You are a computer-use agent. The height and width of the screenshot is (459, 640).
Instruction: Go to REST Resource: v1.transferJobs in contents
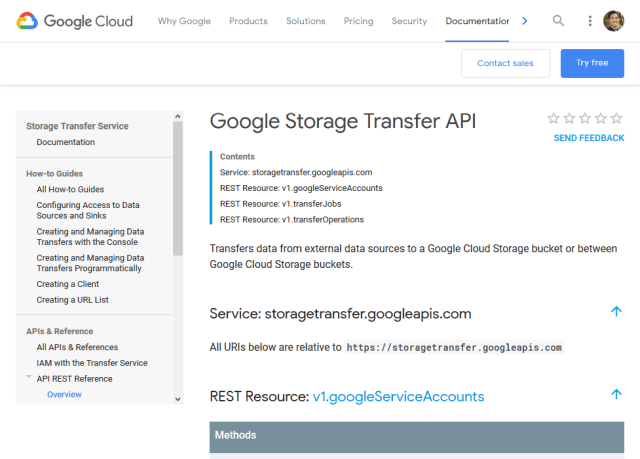coord(280,204)
